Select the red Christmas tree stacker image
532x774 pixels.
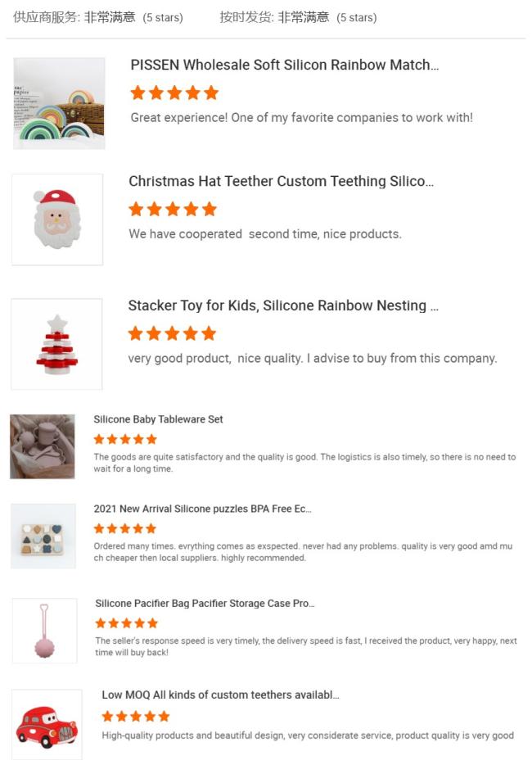tap(56, 344)
